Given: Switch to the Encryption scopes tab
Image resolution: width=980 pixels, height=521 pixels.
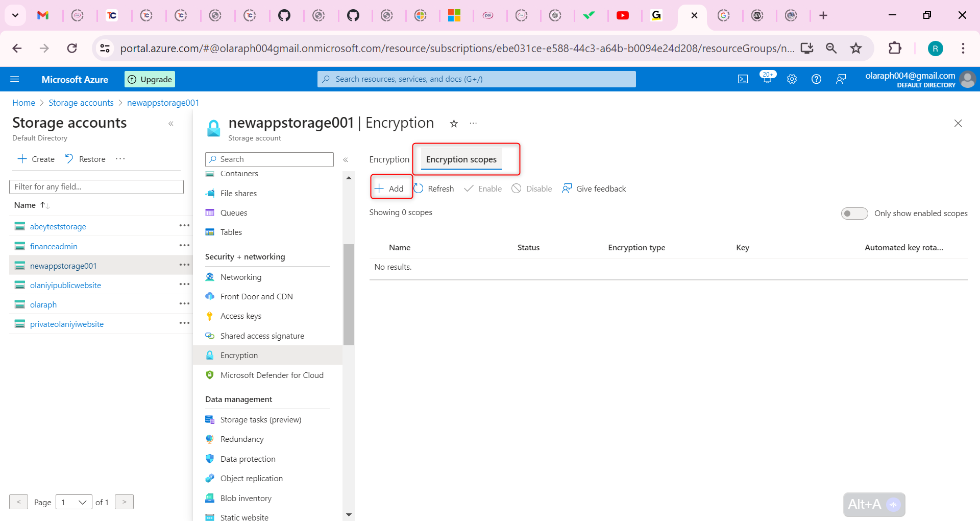Looking at the screenshot, I should click(461, 159).
